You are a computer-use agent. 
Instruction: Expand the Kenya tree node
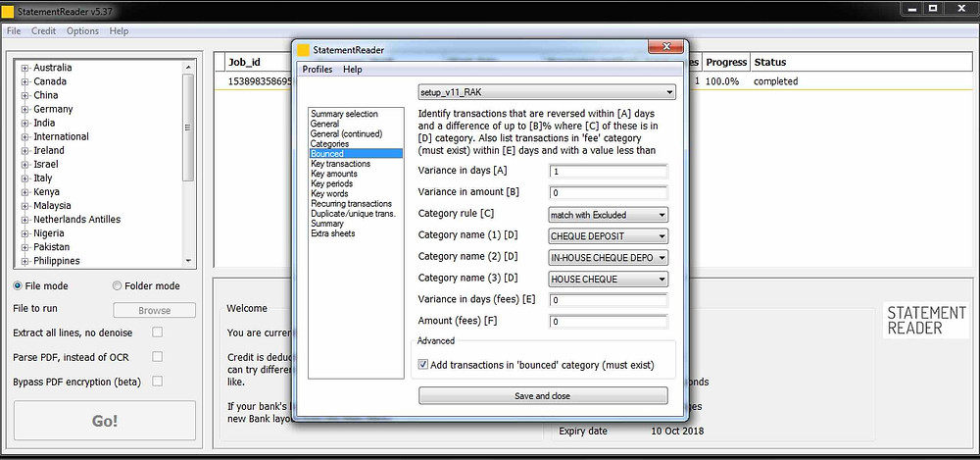(x=25, y=192)
